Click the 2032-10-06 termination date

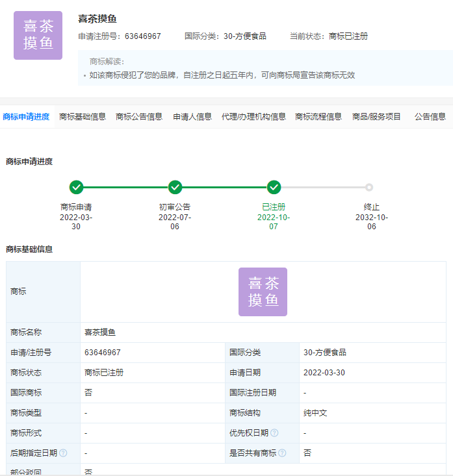click(x=372, y=222)
